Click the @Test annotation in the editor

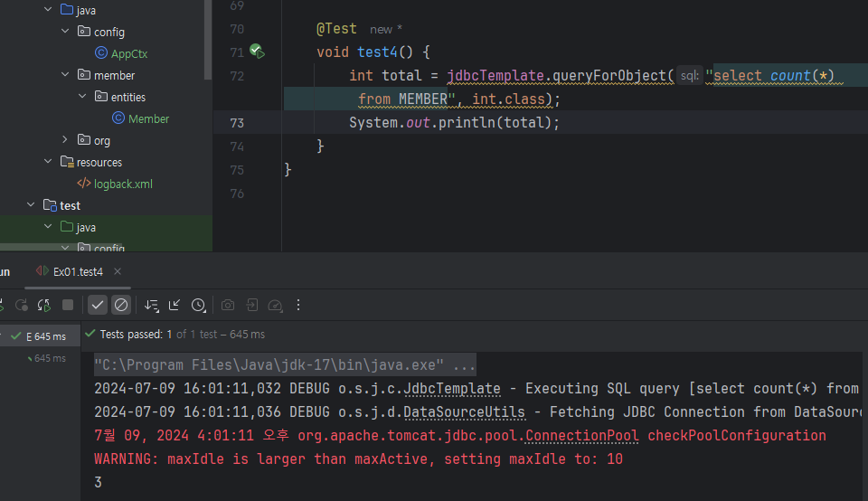pos(336,29)
